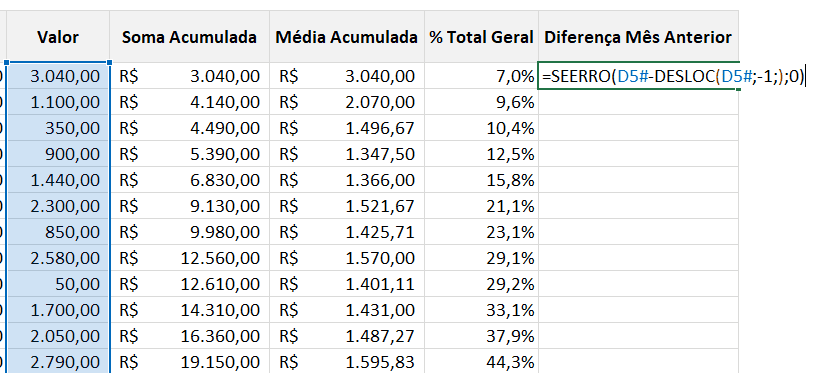Image resolution: width=816 pixels, height=373 pixels.
Task: Select the percentage cell showing 44,3%
Action: pyautogui.click(x=481, y=362)
